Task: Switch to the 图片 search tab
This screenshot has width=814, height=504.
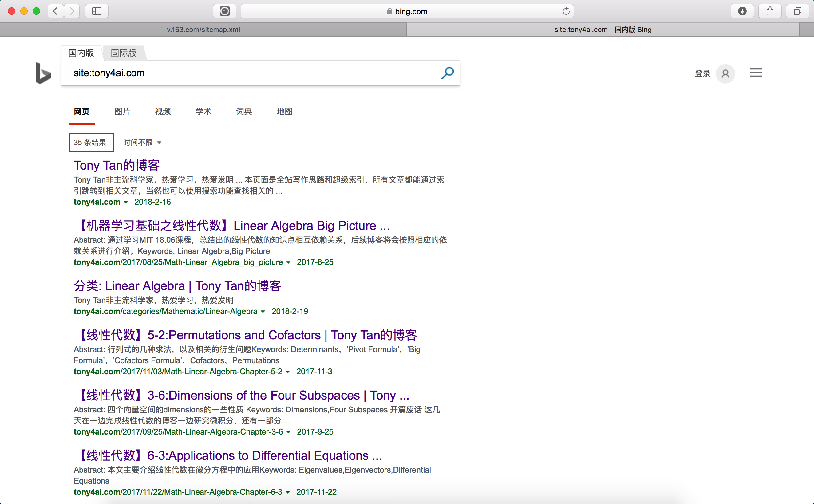Action: point(122,112)
